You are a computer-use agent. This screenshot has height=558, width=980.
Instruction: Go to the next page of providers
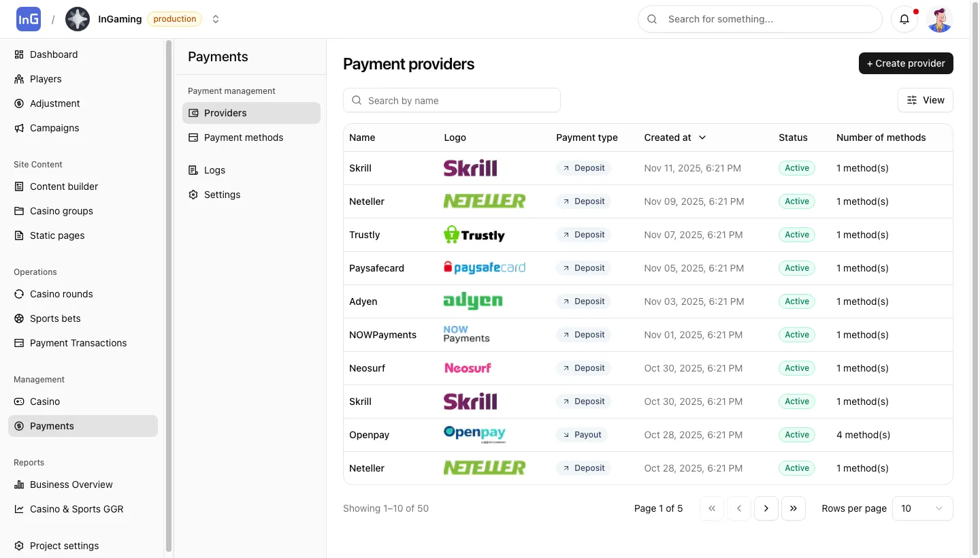766,508
